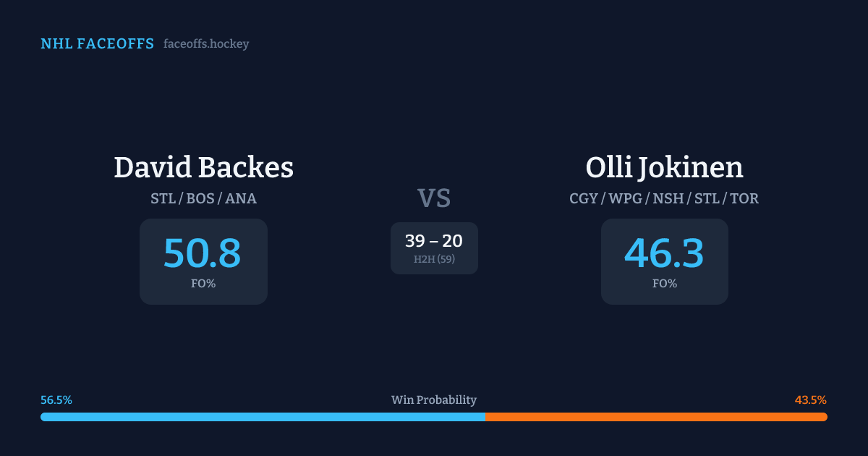Open the faceoffs.hockey site link
This screenshot has width=868, height=456.
coord(206,44)
